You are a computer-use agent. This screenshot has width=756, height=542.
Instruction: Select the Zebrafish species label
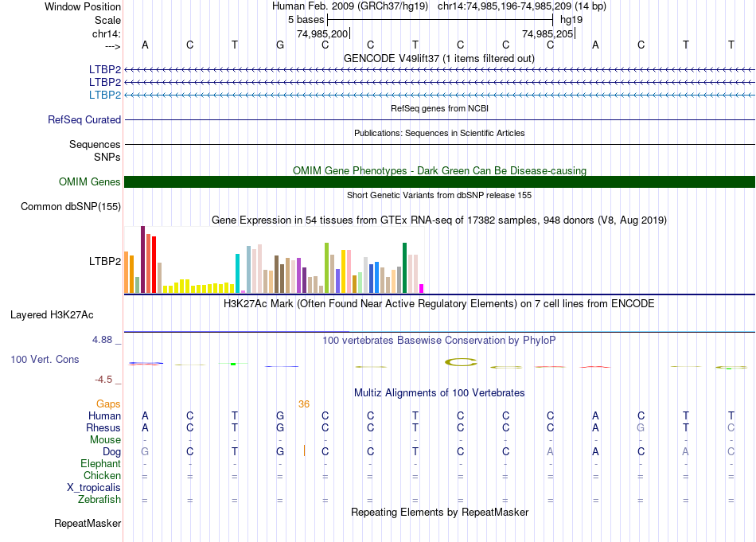pos(99,500)
